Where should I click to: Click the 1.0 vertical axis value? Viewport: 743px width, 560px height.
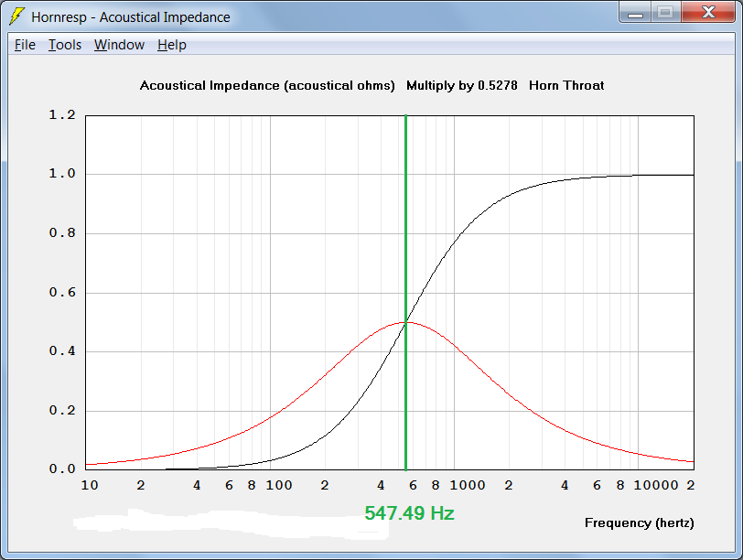(x=62, y=174)
